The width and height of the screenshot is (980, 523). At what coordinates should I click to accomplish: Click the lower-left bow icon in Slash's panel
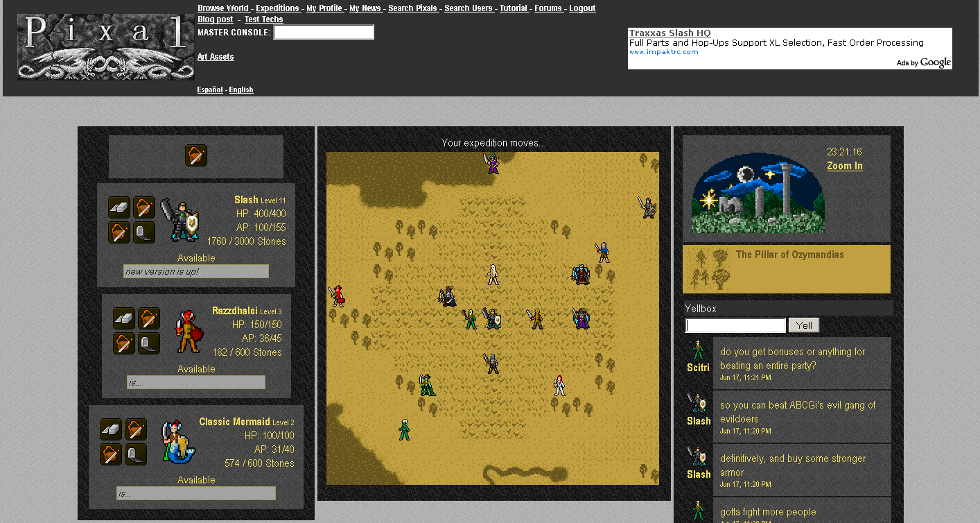tap(119, 232)
